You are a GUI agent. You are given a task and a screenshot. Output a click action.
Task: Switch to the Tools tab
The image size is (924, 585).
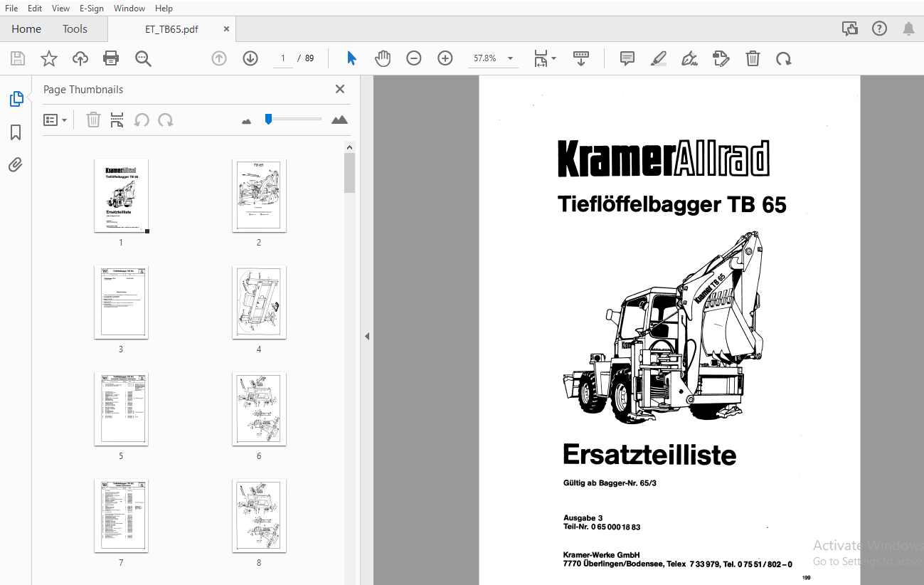coord(75,29)
